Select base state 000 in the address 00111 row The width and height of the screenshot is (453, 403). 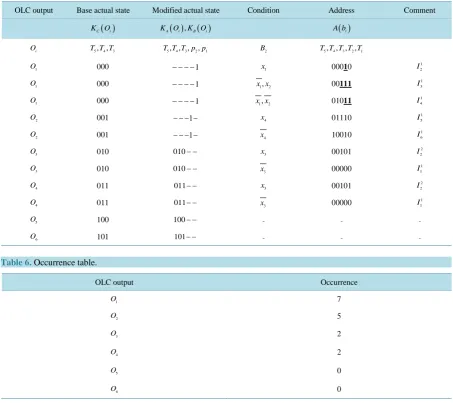click(x=103, y=84)
